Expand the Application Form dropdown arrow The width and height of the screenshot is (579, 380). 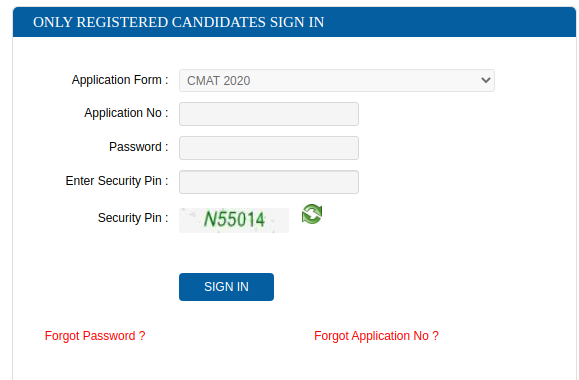486,80
